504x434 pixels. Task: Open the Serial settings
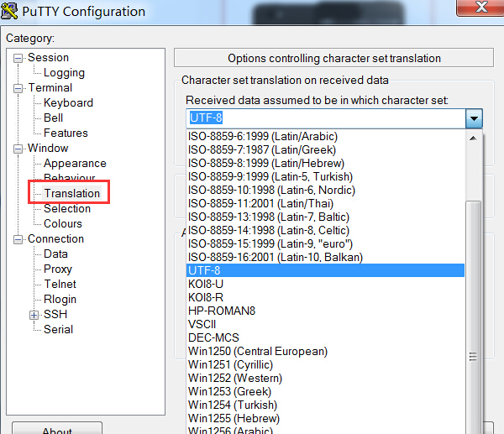pos(58,330)
